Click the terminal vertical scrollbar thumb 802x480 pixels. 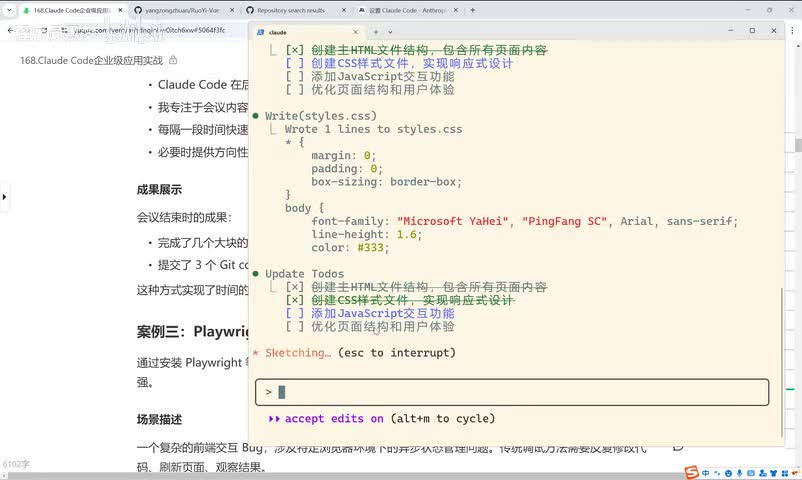pos(782,362)
